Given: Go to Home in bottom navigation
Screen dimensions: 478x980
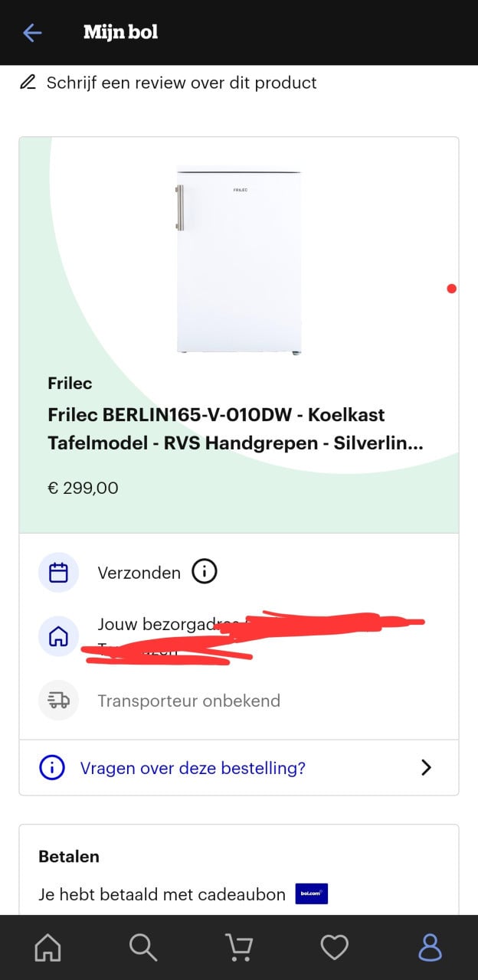Looking at the screenshot, I should (x=47, y=948).
